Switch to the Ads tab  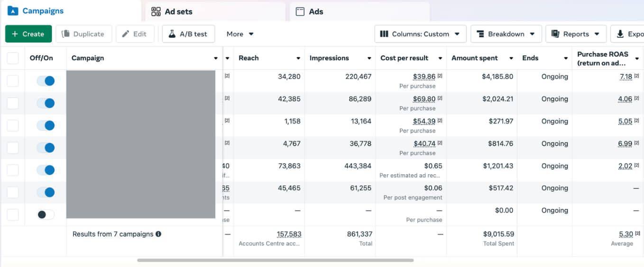(316, 12)
